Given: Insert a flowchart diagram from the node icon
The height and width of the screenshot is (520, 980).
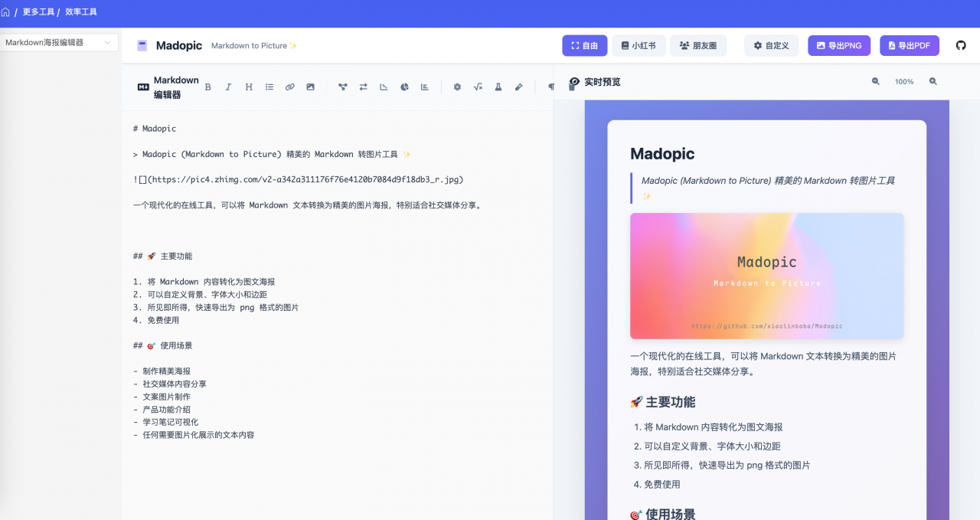Looking at the screenshot, I should (343, 87).
